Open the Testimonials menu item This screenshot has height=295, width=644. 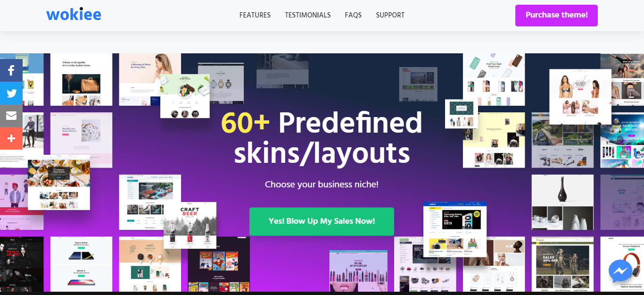(x=308, y=15)
